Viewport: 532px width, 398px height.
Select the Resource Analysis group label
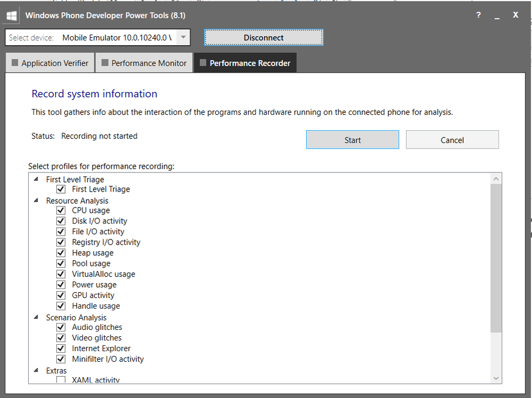coord(77,201)
